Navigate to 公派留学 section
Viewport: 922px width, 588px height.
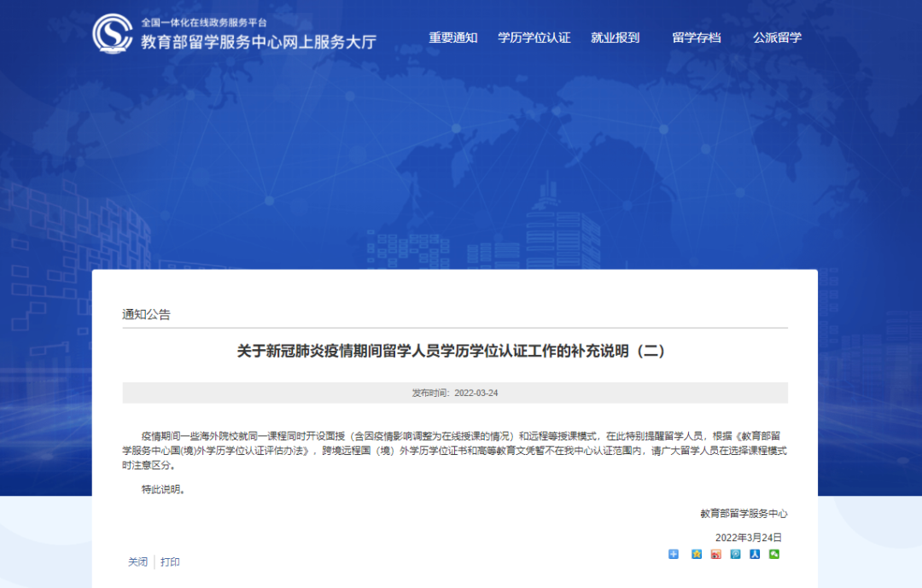click(777, 38)
